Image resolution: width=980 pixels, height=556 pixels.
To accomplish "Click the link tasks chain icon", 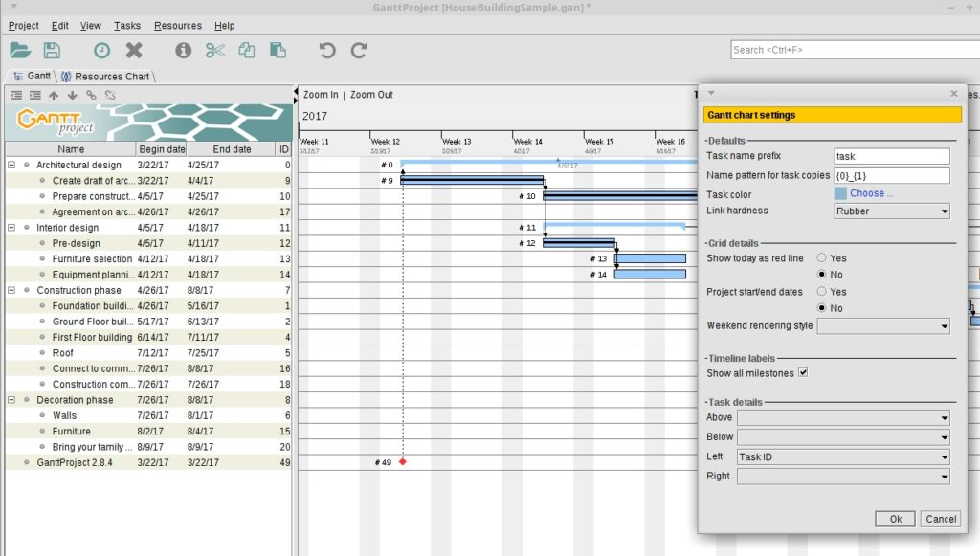I will click(92, 95).
